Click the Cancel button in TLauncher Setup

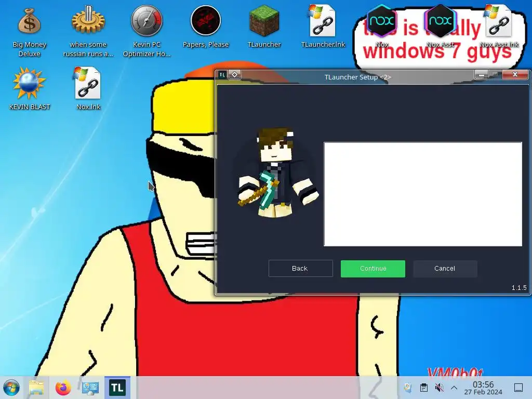pyautogui.click(x=445, y=269)
